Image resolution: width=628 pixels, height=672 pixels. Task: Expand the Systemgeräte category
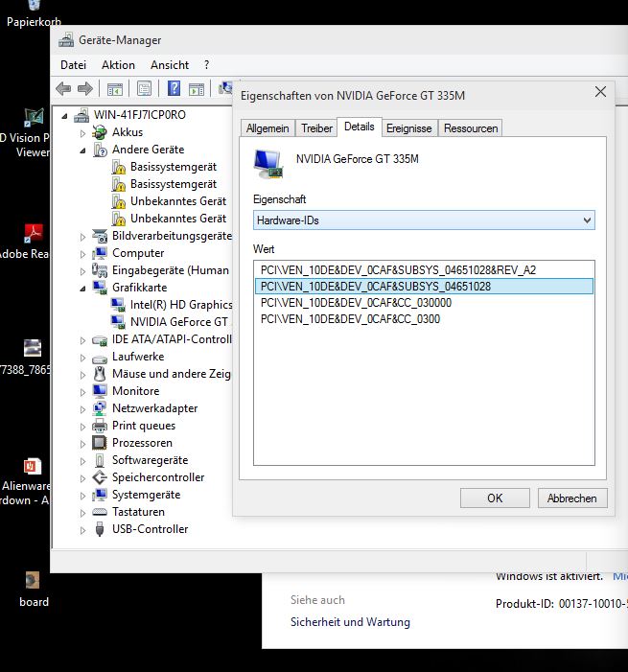(x=82, y=496)
